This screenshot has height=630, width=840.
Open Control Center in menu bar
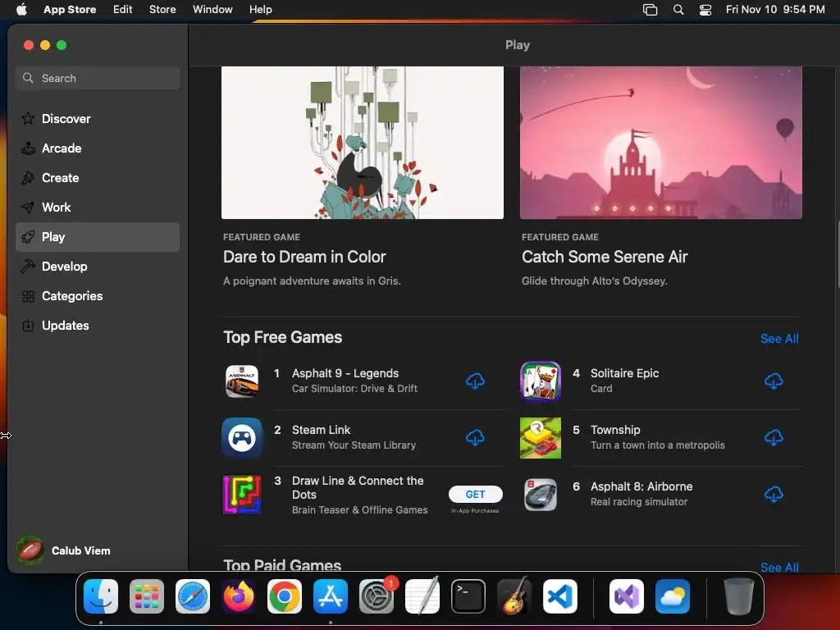point(705,10)
